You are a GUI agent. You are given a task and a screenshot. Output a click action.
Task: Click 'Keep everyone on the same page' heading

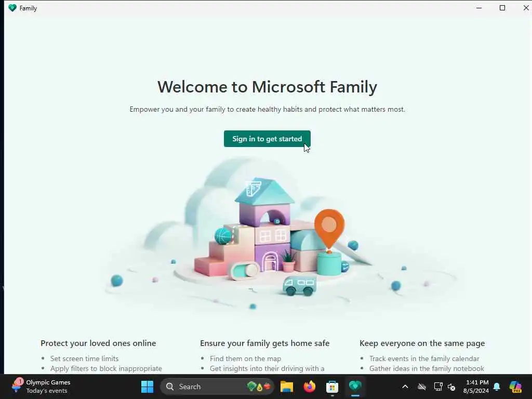click(422, 343)
